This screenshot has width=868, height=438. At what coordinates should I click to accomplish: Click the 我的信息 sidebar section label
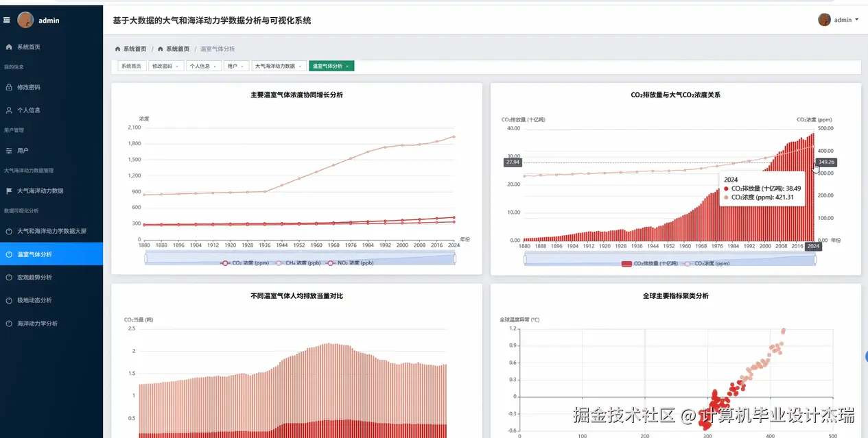click(14, 67)
